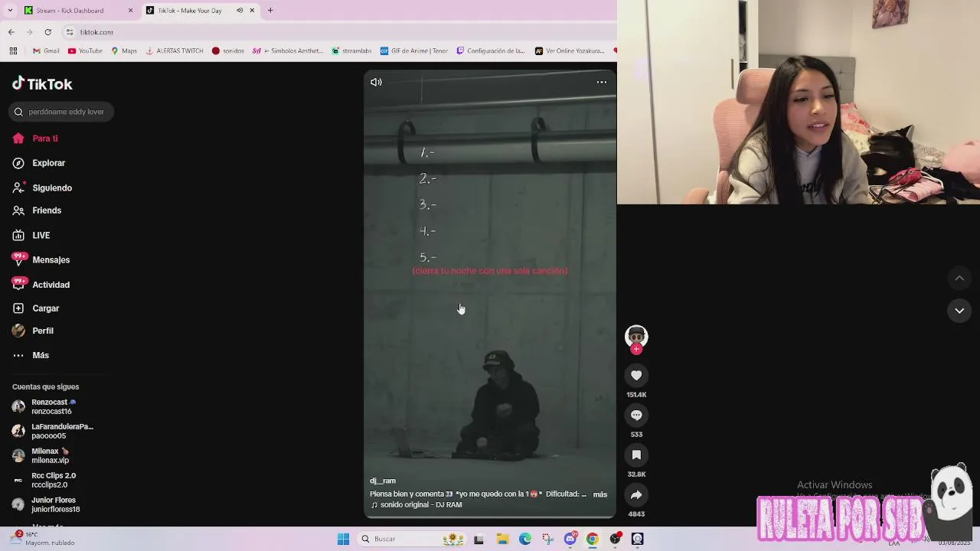The width and height of the screenshot is (980, 551).
Task: View site information for tiktok.com
Action: [70, 32]
